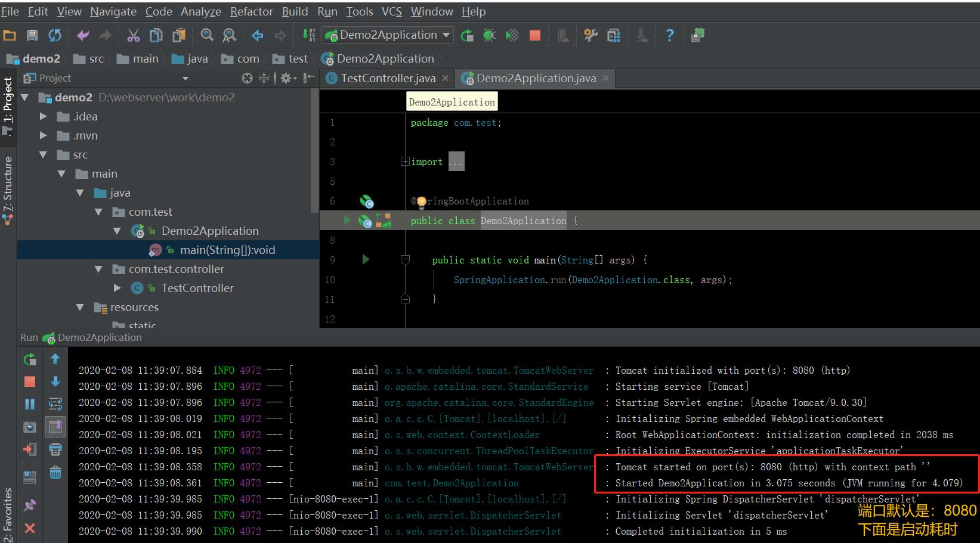Click the Find magnifier icon
The height and width of the screenshot is (543, 980).
pyautogui.click(x=207, y=35)
